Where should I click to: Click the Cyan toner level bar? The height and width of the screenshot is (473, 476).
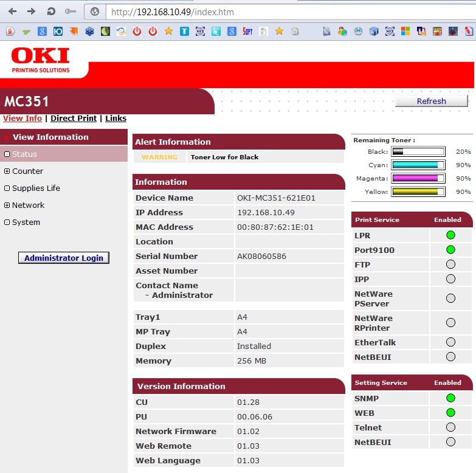[418, 165]
